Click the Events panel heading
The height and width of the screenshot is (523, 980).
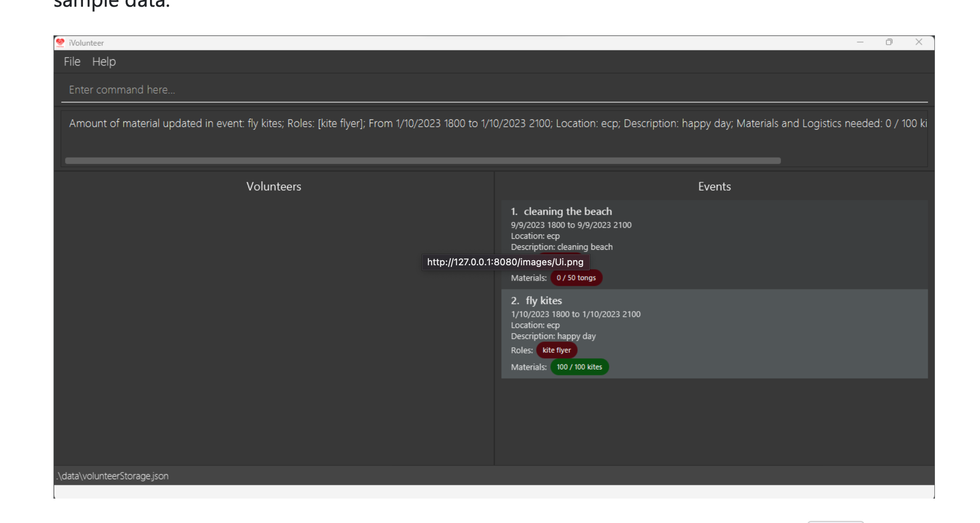coord(714,187)
